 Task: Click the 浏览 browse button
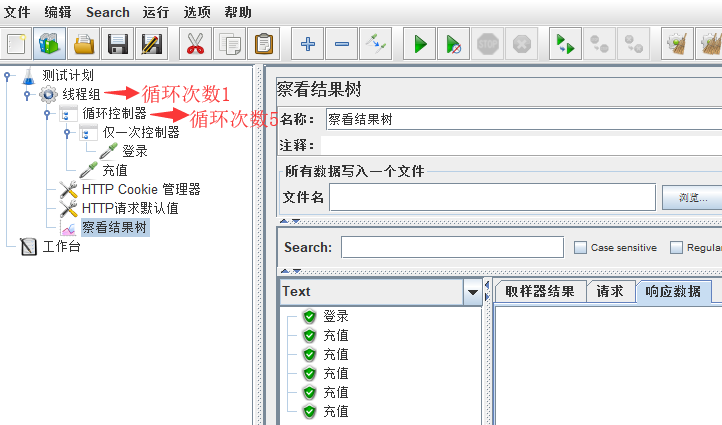coord(692,197)
